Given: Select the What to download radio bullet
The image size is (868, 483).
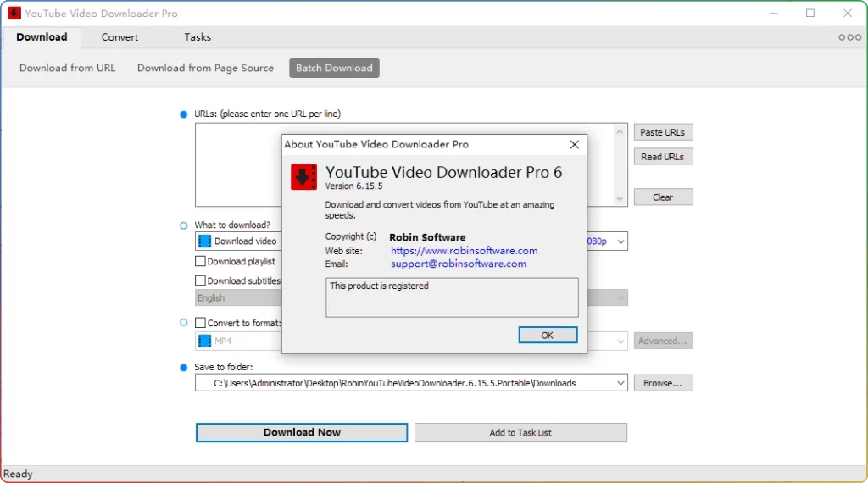Looking at the screenshot, I should click(x=184, y=225).
